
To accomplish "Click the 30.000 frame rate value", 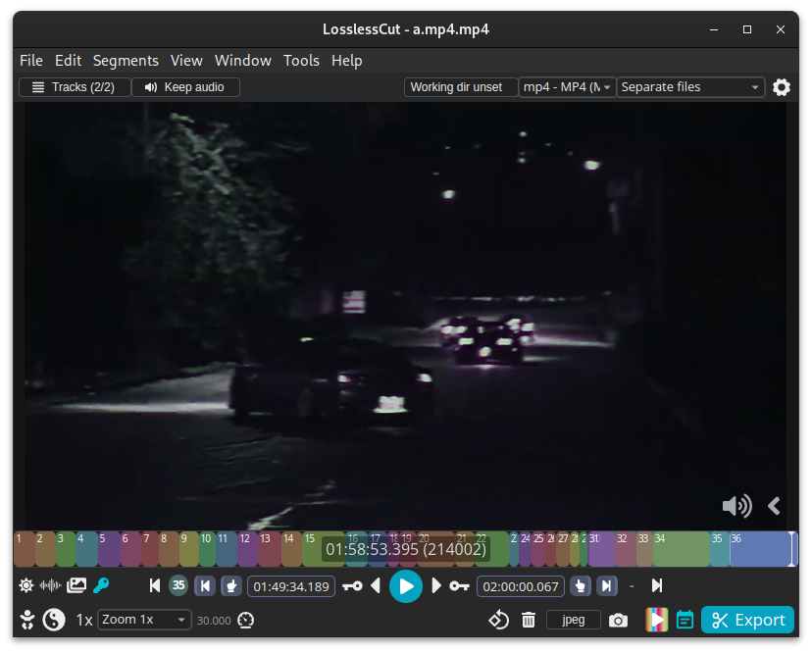I will 214,621.
